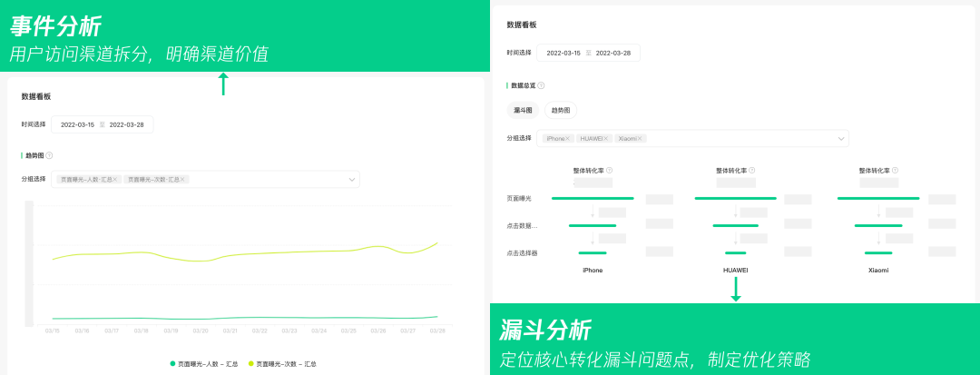Click HUAWEI's 点击选择器 funnel bar
This screenshot has height=375, width=980.
tap(736, 253)
